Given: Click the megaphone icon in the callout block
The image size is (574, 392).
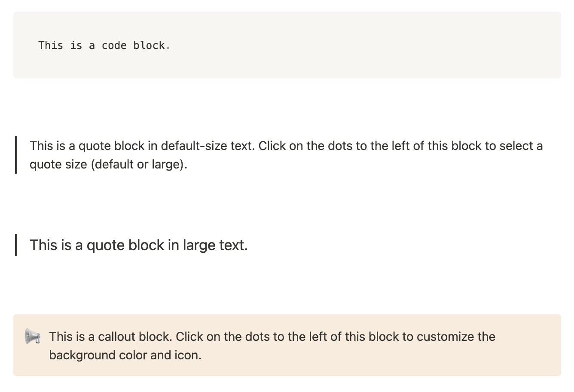Looking at the screenshot, I should coord(33,336).
